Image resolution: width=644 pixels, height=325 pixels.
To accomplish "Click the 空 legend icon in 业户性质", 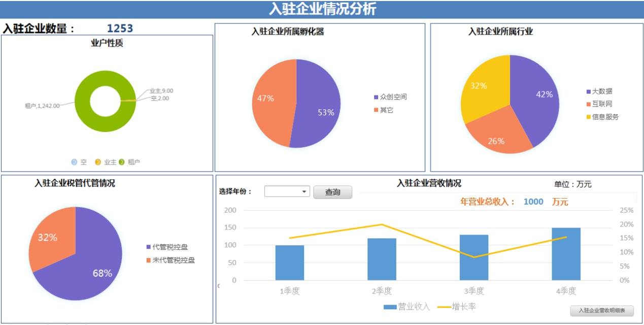I will pyautogui.click(x=75, y=162).
